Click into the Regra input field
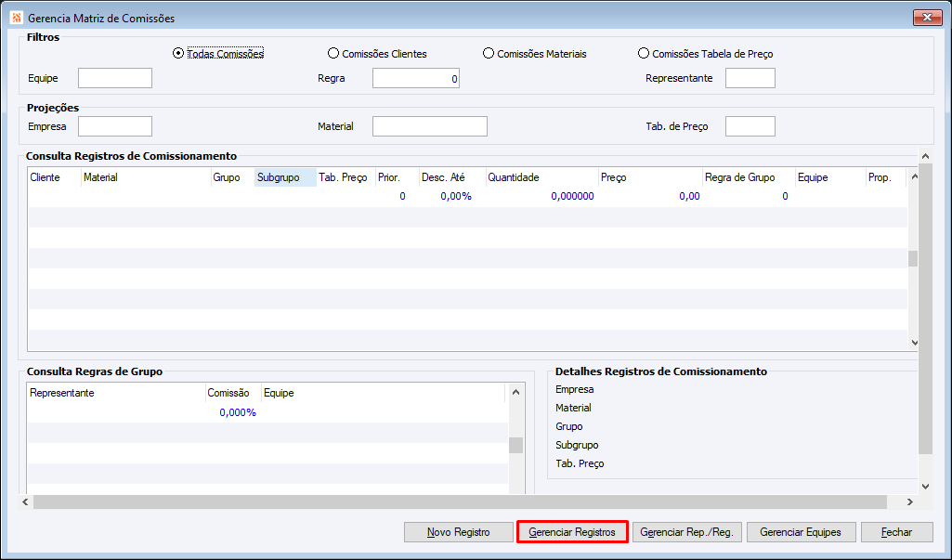The height and width of the screenshot is (560, 952). pos(416,78)
